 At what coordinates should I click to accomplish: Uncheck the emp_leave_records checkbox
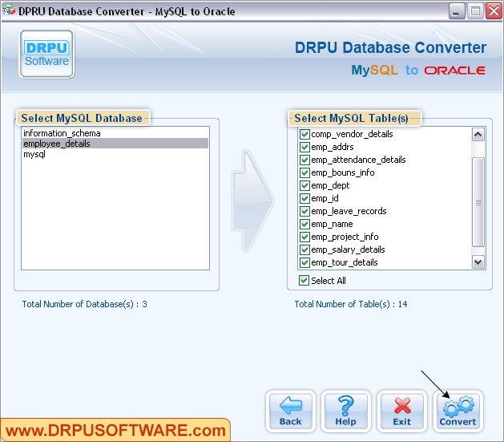tap(304, 211)
